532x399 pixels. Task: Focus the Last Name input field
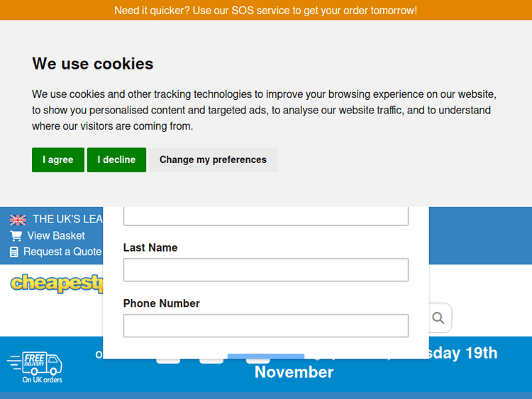pos(266,270)
